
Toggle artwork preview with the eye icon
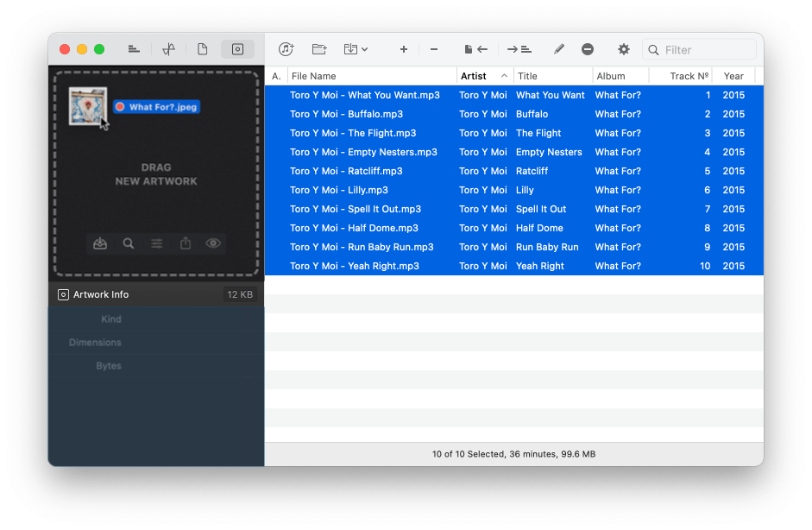coord(213,243)
